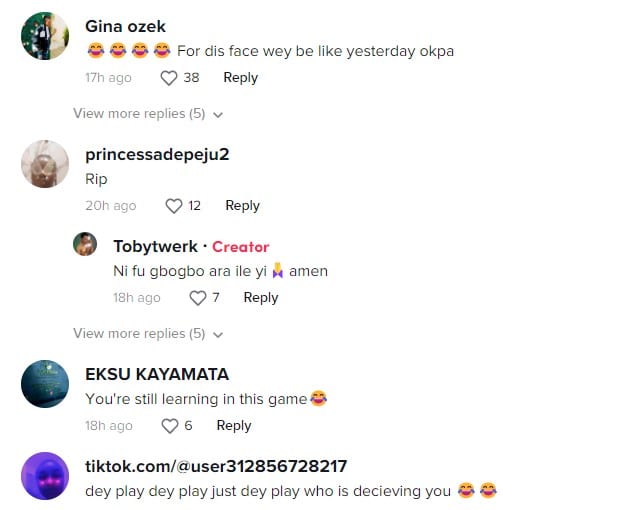Open princessadepeju2's avatar
Image resolution: width=622 pixels, height=510 pixels.
tap(45, 164)
